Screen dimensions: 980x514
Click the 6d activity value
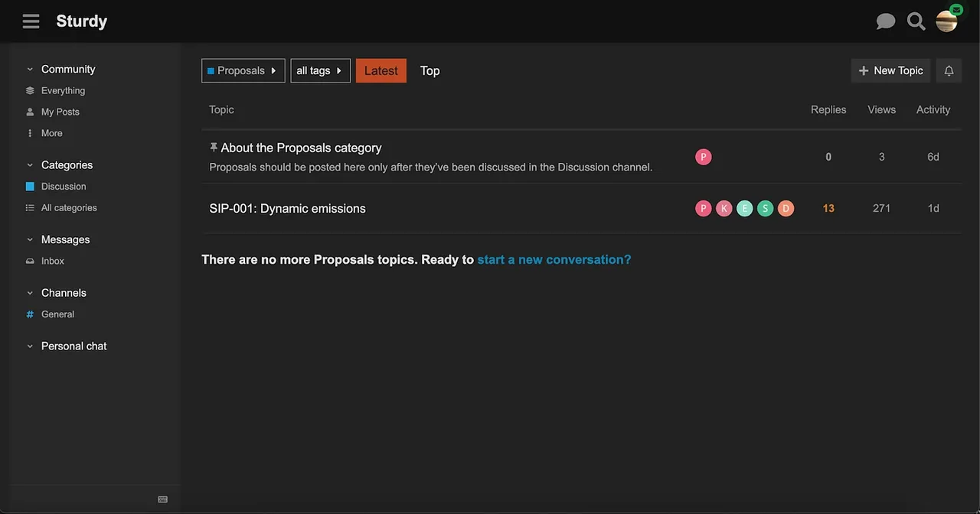933,157
